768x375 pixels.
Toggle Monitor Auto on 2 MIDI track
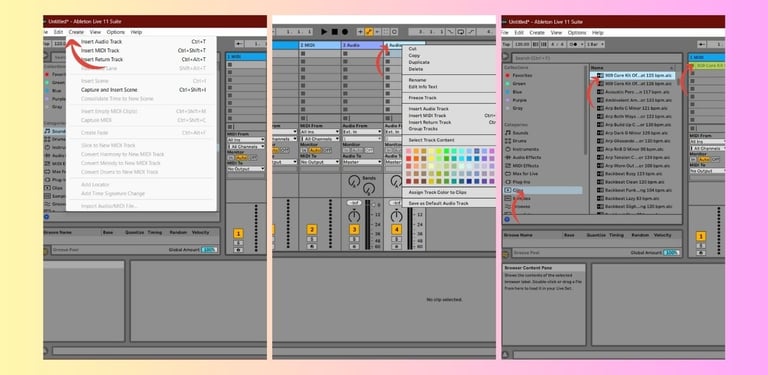click(x=314, y=150)
